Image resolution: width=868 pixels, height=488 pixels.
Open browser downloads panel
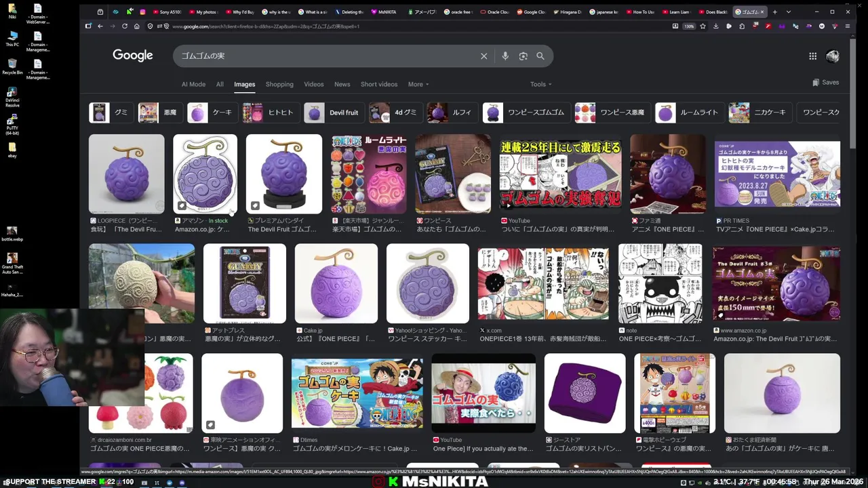715,26
